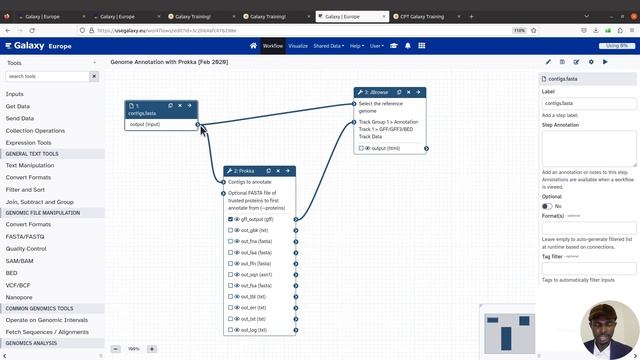Open a new browser tab

click(x=471, y=16)
